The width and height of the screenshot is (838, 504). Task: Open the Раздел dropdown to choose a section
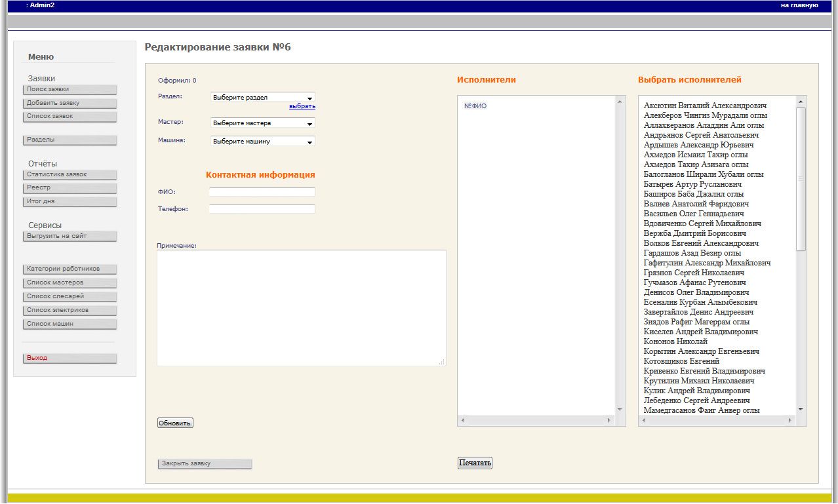click(x=262, y=96)
